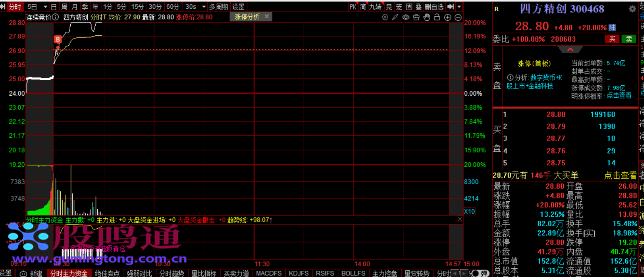This screenshot has height=277, width=644.
Task: Select the 绝佳卖点 indicator tab
Action: [x=107, y=273]
